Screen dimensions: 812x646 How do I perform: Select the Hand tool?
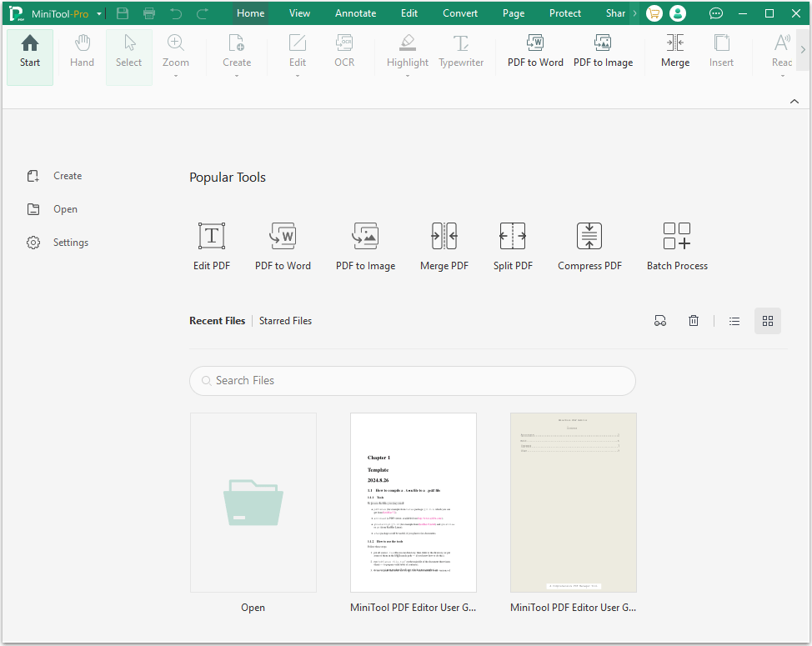(x=82, y=52)
